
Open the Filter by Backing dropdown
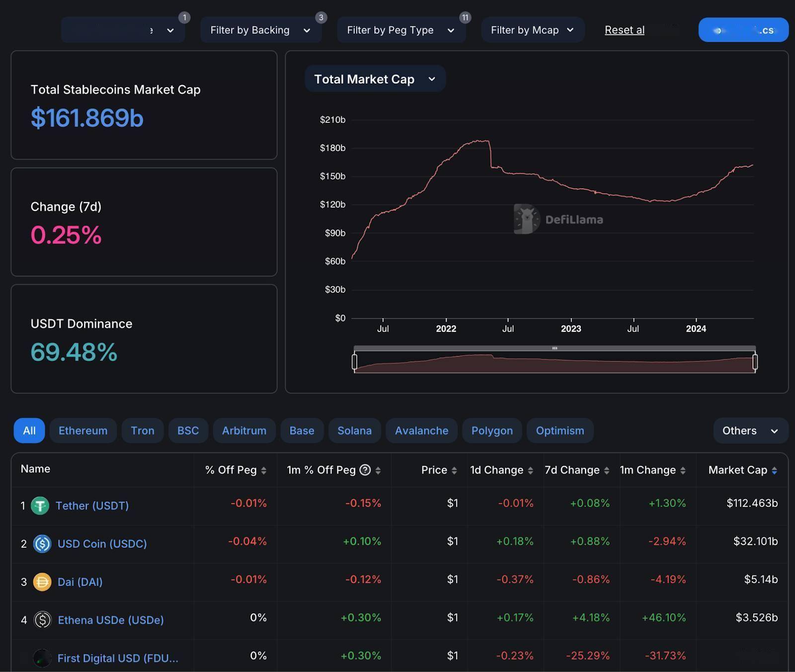point(261,30)
